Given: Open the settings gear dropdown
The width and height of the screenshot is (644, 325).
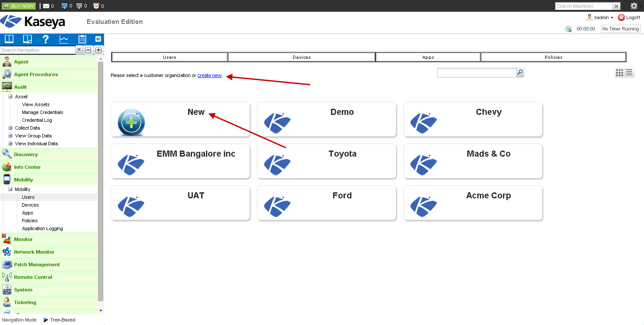Looking at the screenshot, I should pos(635,6).
